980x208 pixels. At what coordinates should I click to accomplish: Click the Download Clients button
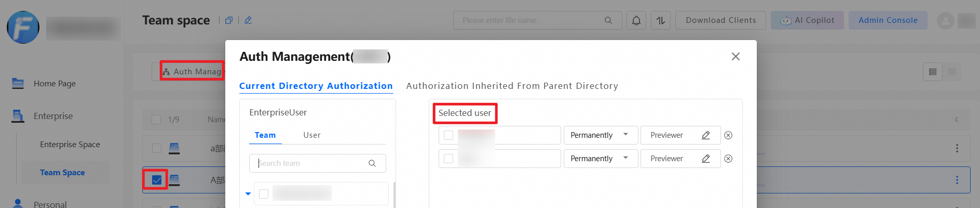(720, 20)
